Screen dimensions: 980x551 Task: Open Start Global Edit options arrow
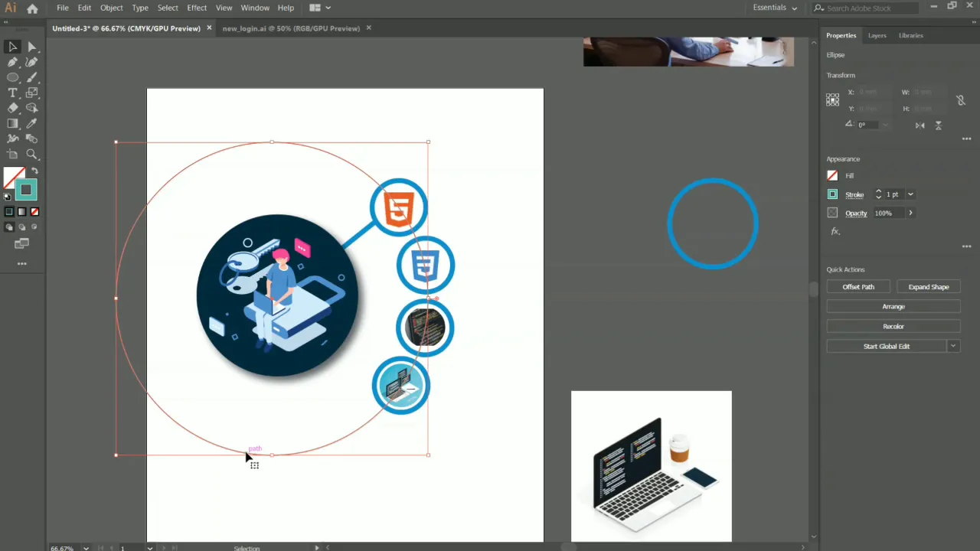click(953, 346)
